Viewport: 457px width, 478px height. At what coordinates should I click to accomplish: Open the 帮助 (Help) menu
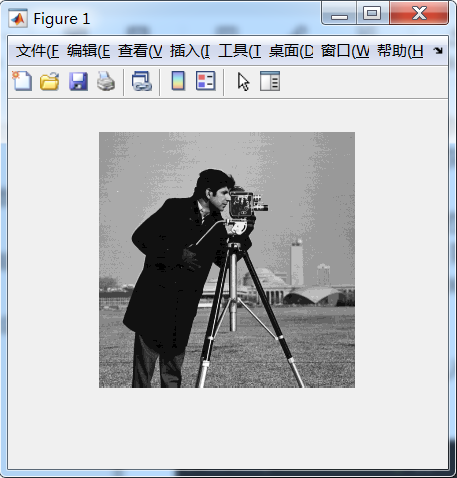pyautogui.click(x=400, y=51)
